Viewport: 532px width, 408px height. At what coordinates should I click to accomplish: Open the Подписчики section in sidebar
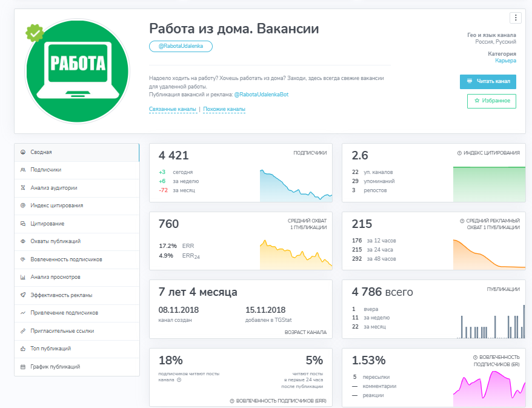(x=77, y=170)
